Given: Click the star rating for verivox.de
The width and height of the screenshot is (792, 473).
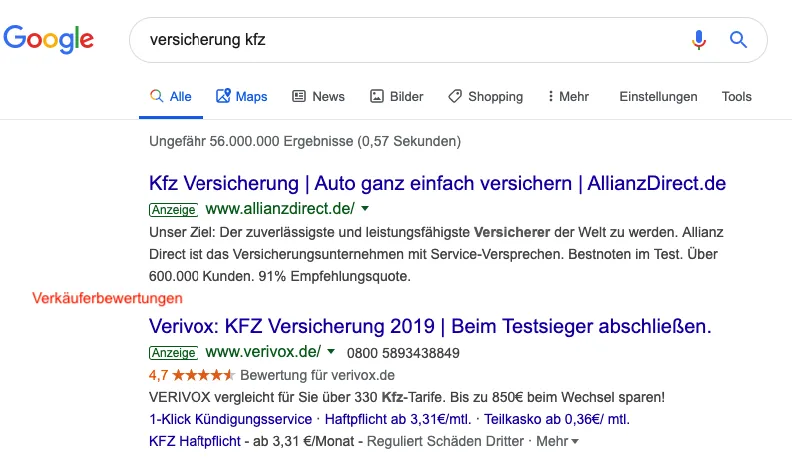Looking at the screenshot, I should click(203, 375).
